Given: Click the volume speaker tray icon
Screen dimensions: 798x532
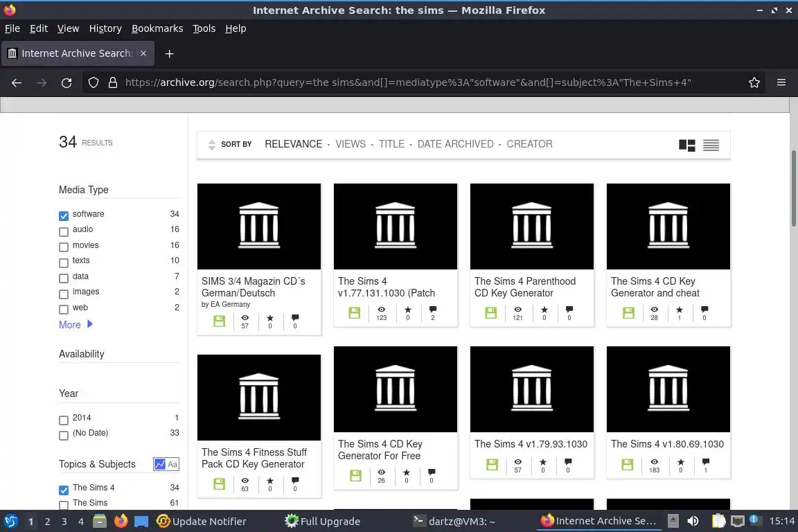Looking at the screenshot, I should point(693,522).
